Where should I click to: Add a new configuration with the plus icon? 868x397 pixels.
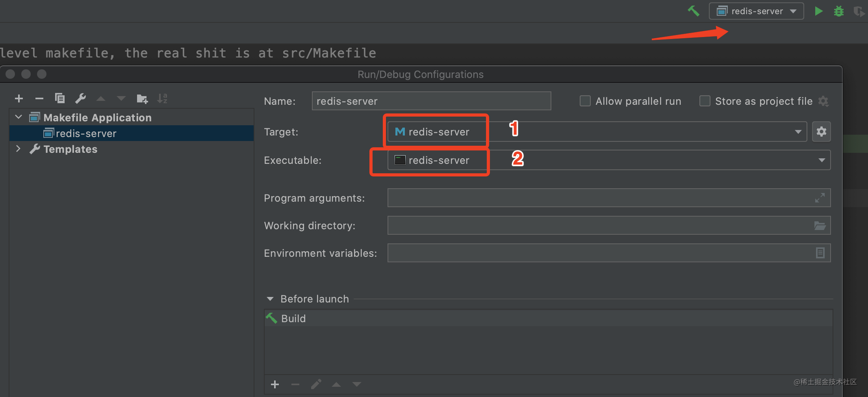pos(19,98)
